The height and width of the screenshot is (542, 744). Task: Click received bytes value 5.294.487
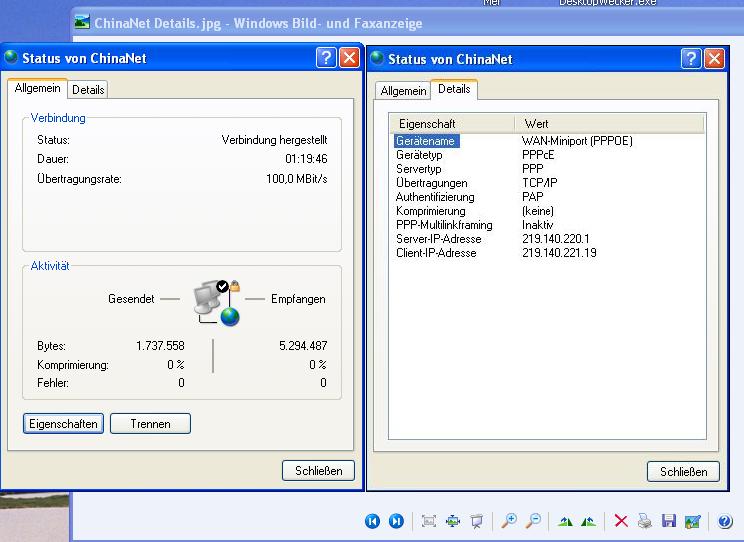[x=303, y=346]
